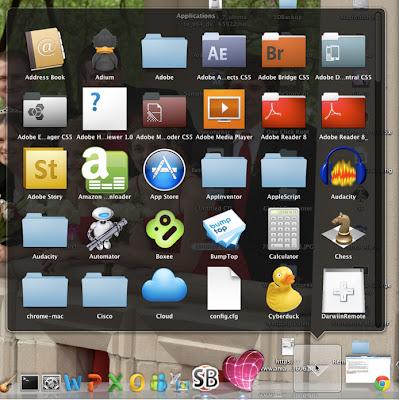Launch Adobe Media Player
The image size is (399, 400).
[x=224, y=109]
